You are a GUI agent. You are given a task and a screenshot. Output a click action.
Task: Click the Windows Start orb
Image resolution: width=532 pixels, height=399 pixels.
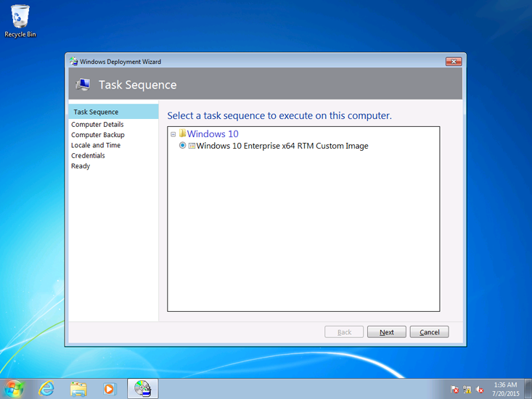13,388
